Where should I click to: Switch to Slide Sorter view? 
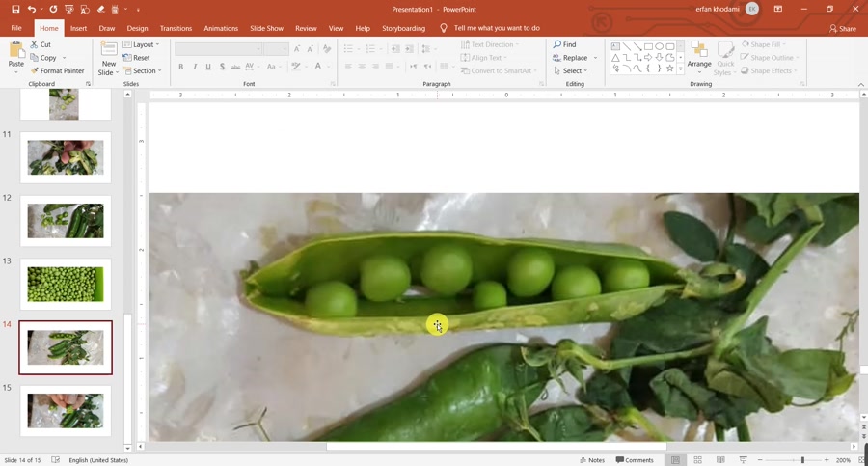pos(697,460)
